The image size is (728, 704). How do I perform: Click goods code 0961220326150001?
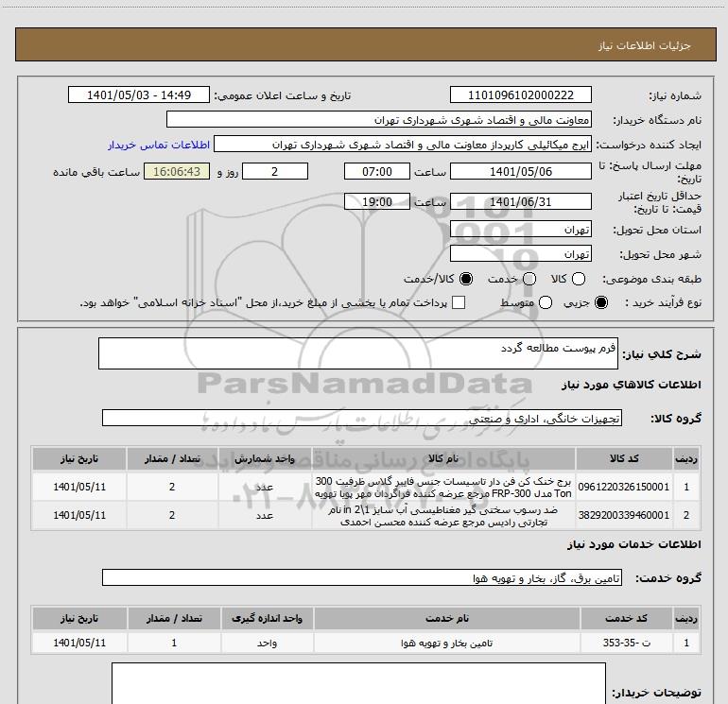click(x=624, y=487)
